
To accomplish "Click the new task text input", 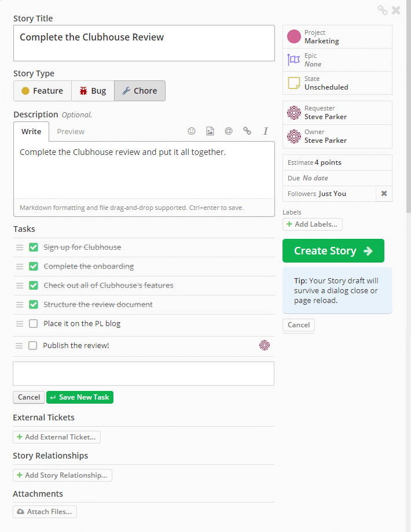I will click(x=144, y=374).
